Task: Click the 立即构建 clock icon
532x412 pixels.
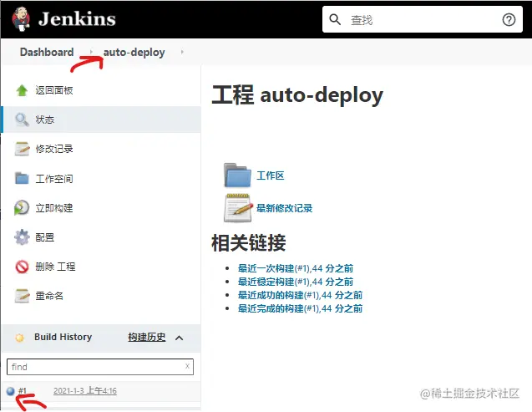Action: [x=22, y=208]
